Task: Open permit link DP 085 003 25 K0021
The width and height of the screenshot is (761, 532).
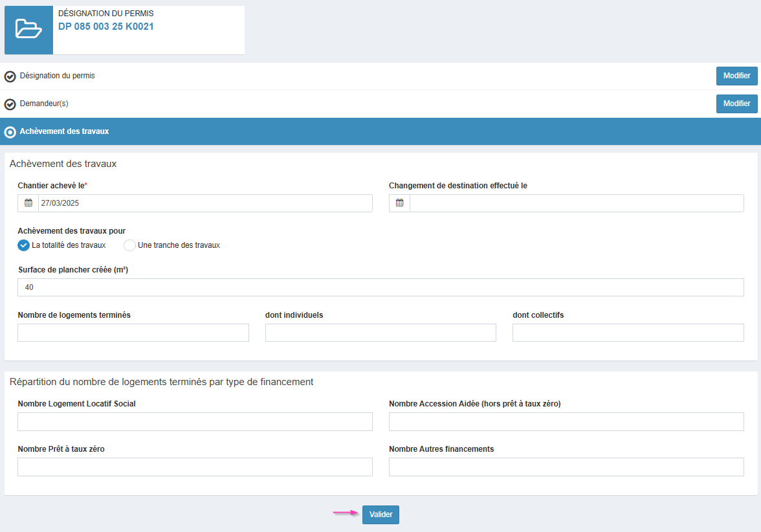Action: click(x=106, y=27)
